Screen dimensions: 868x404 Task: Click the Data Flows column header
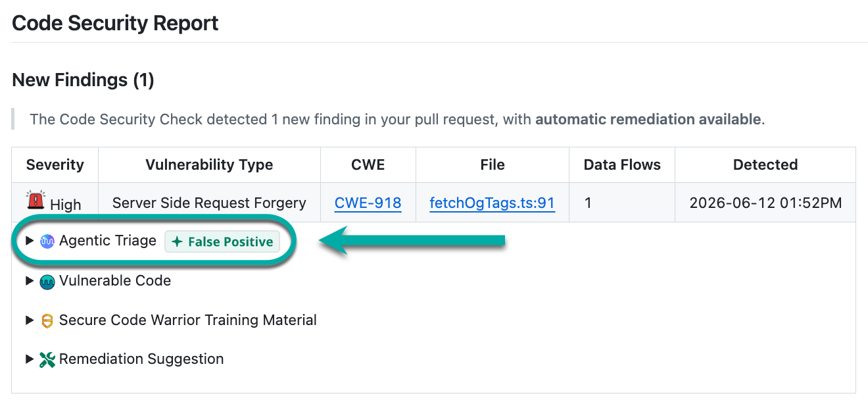(622, 164)
